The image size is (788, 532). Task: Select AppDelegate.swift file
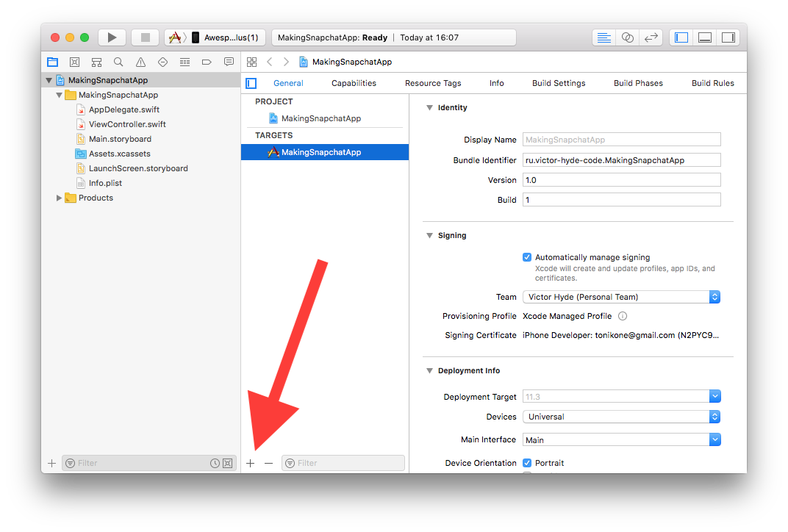[123, 109]
